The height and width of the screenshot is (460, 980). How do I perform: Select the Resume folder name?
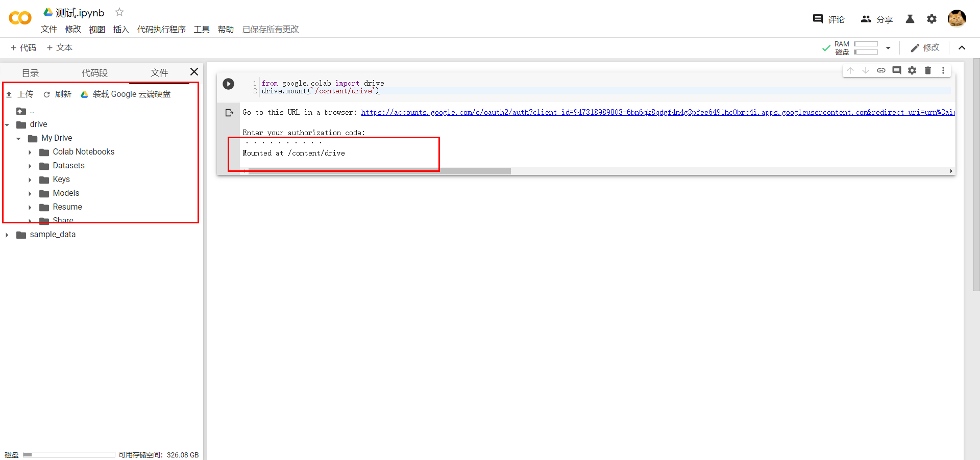coord(67,207)
